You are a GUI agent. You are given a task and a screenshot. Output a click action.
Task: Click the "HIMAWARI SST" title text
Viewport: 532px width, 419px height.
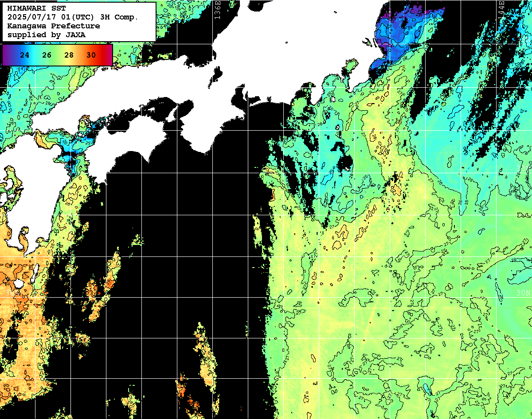[x=36, y=8]
